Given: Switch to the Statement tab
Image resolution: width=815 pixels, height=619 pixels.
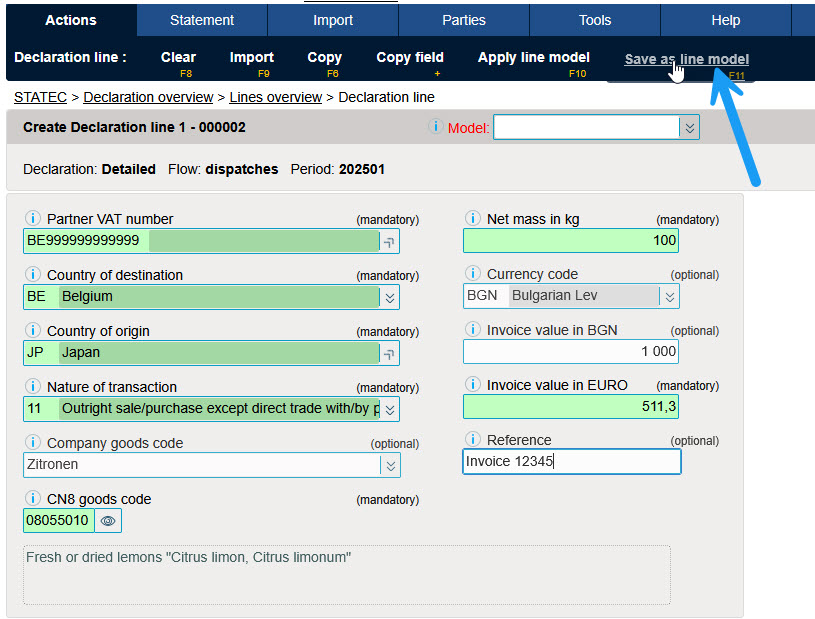Looking at the screenshot, I should point(202,20).
